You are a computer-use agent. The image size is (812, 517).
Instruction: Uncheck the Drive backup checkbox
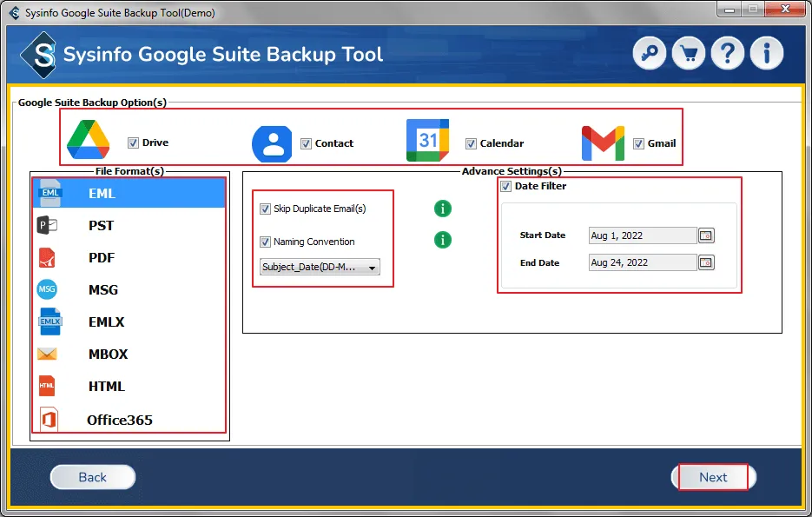pos(133,143)
